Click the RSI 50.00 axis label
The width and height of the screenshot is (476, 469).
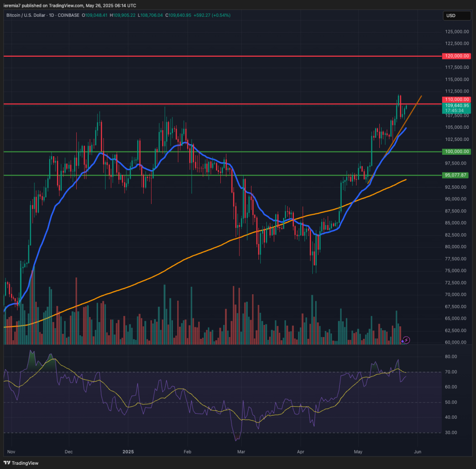coord(451,402)
